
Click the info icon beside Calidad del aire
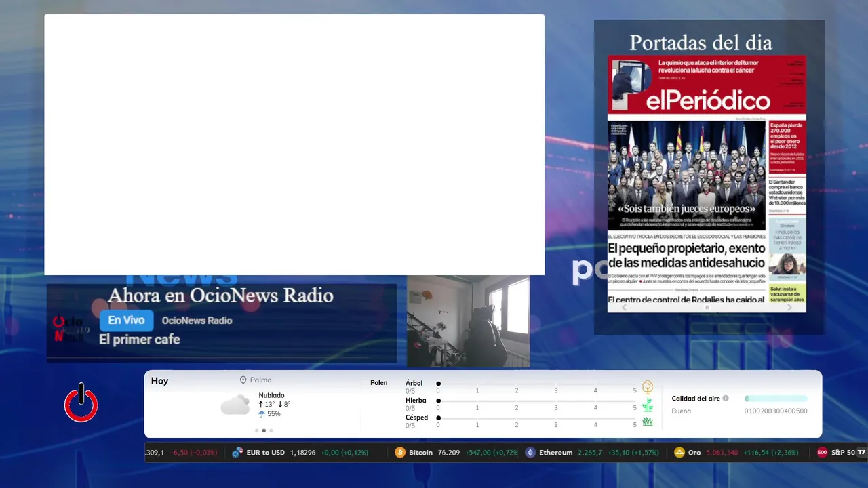pyautogui.click(x=726, y=399)
